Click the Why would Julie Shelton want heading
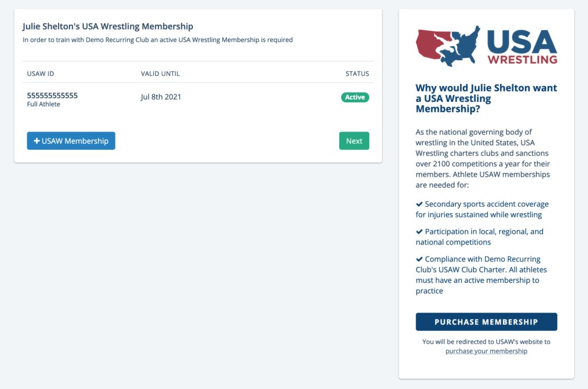This screenshot has width=588, height=389. [x=486, y=98]
